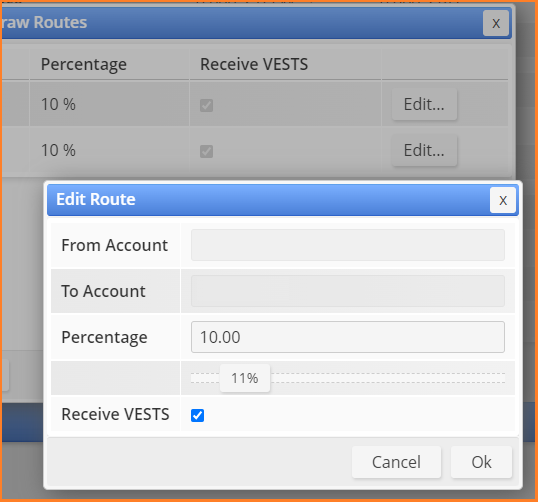Uncheck Receive VESTS in Edit Route dialog

[197, 415]
